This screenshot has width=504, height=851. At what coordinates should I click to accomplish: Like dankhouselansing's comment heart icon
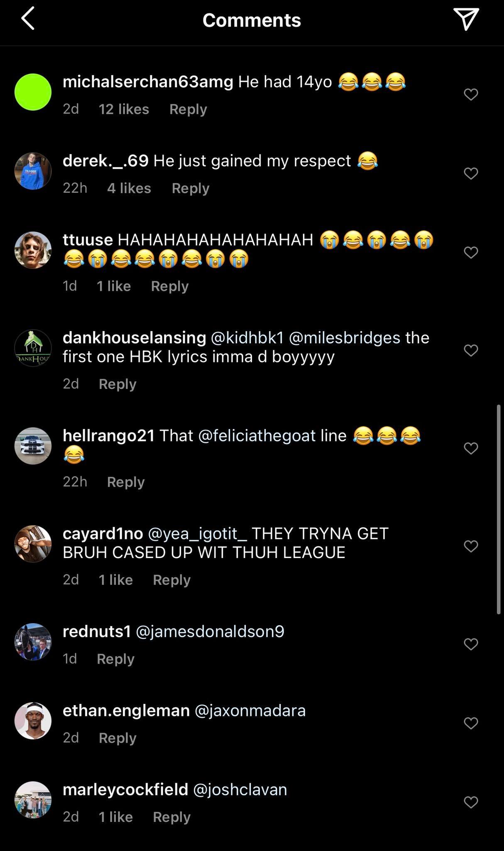[471, 350]
